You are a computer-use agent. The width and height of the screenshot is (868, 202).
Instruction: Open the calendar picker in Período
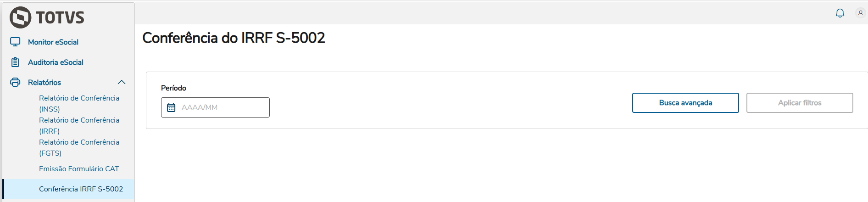[x=171, y=107]
